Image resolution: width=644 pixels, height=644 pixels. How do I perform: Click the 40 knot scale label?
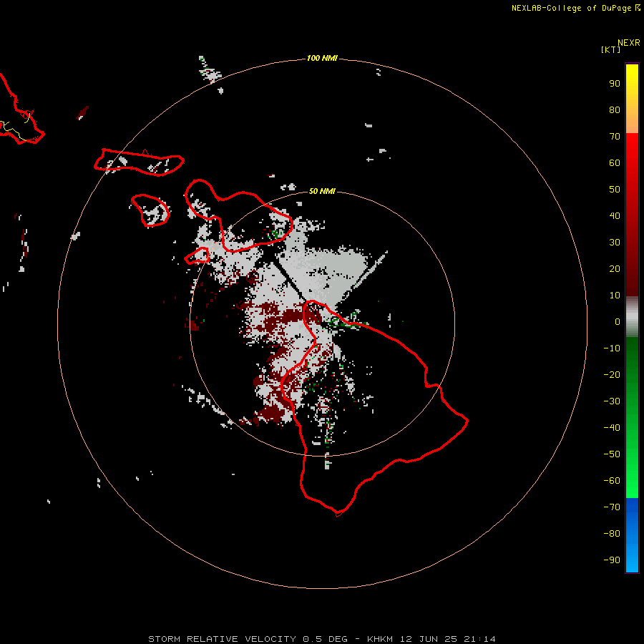click(615, 216)
